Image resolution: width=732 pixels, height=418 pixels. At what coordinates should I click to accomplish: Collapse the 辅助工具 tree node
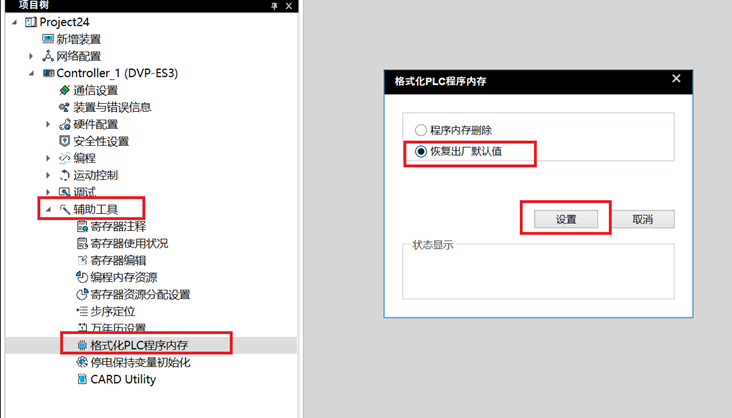(47, 209)
